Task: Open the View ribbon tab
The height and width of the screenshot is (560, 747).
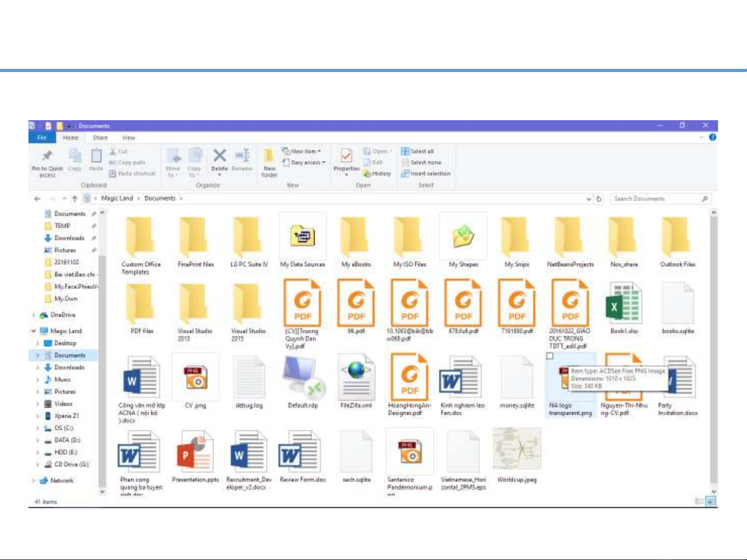Action: point(129,138)
